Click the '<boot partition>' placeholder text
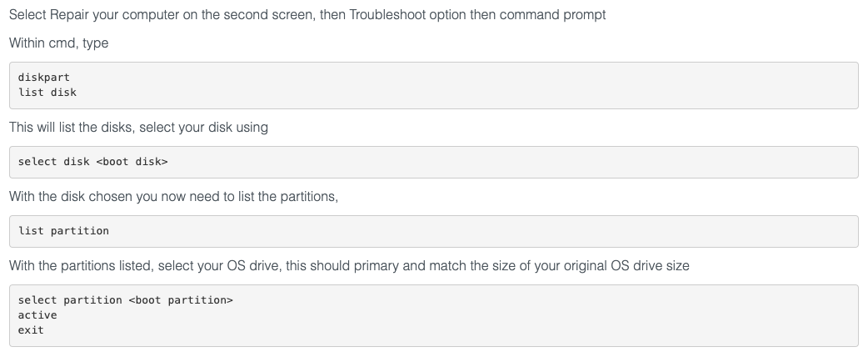The height and width of the screenshot is (362, 868). click(181, 299)
